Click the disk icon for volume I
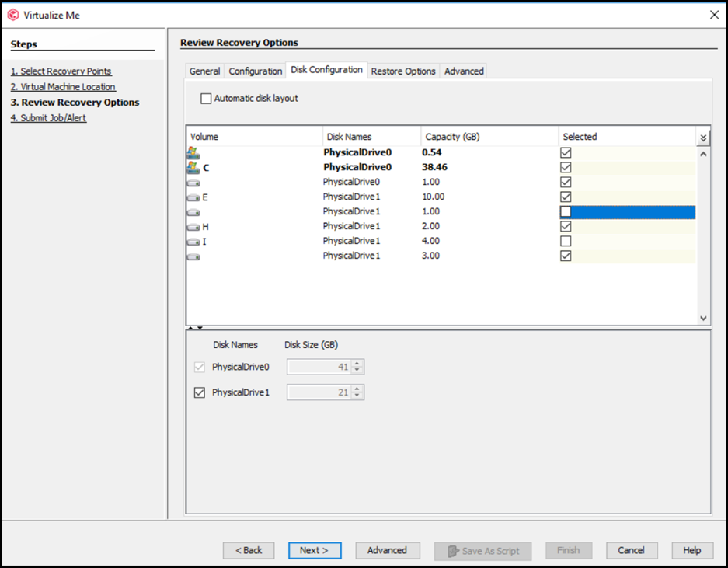Screen dimensions: 728x568 (x=193, y=241)
